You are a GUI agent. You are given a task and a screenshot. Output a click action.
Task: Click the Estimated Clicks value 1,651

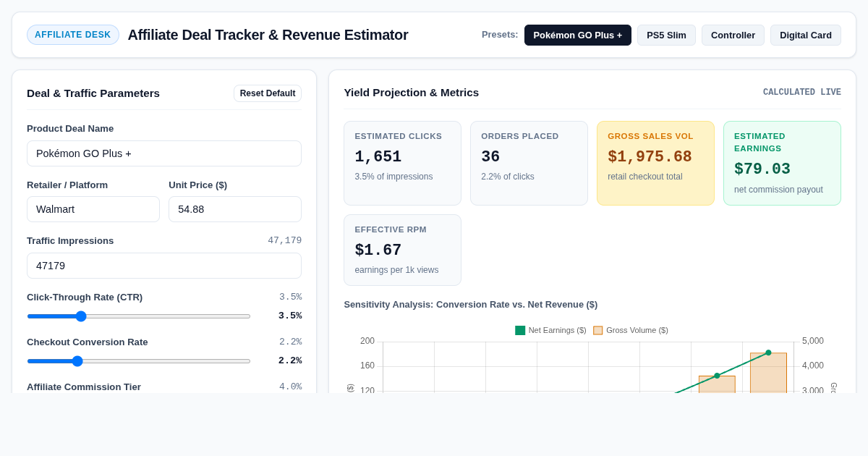tap(378, 157)
